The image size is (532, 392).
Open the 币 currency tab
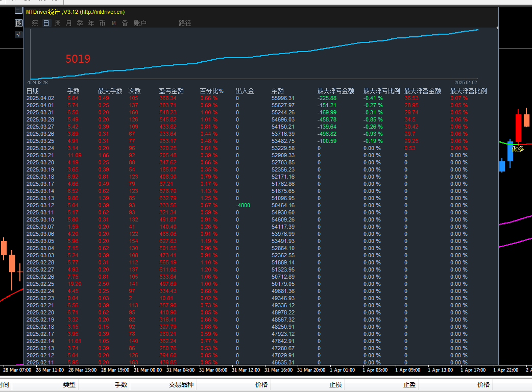coord(103,23)
